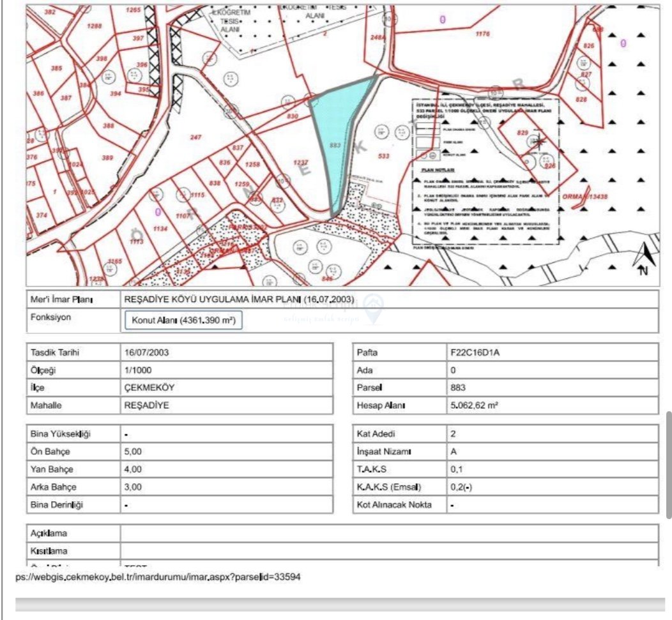Select parcel 247 on the map
The width and height of the screenshot is (672, 620).
point(195,137)
